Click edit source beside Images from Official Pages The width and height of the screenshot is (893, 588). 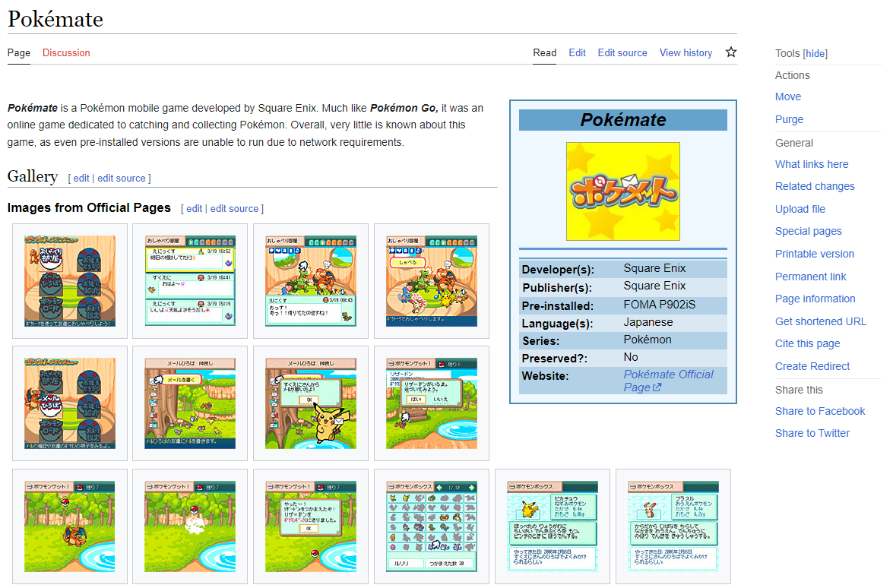234,209
